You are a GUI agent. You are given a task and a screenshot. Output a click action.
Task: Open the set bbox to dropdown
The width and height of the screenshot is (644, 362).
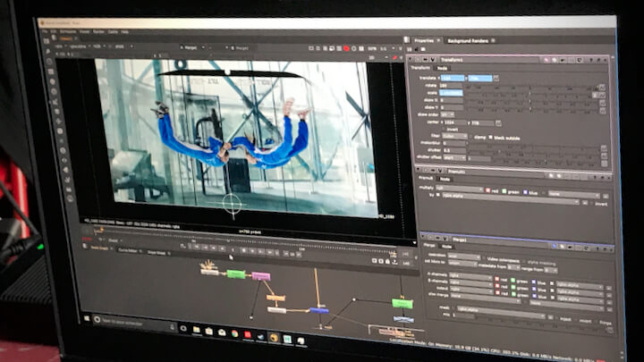point(462,264)
